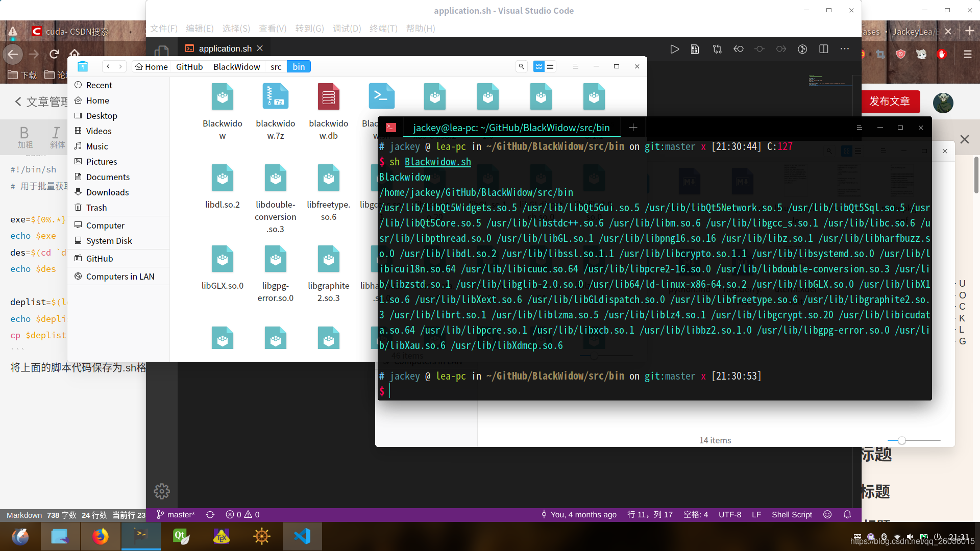Click the Search icon in file manager toolbar
This screenshot has width=980, height=551.
[x=521, y=66]
